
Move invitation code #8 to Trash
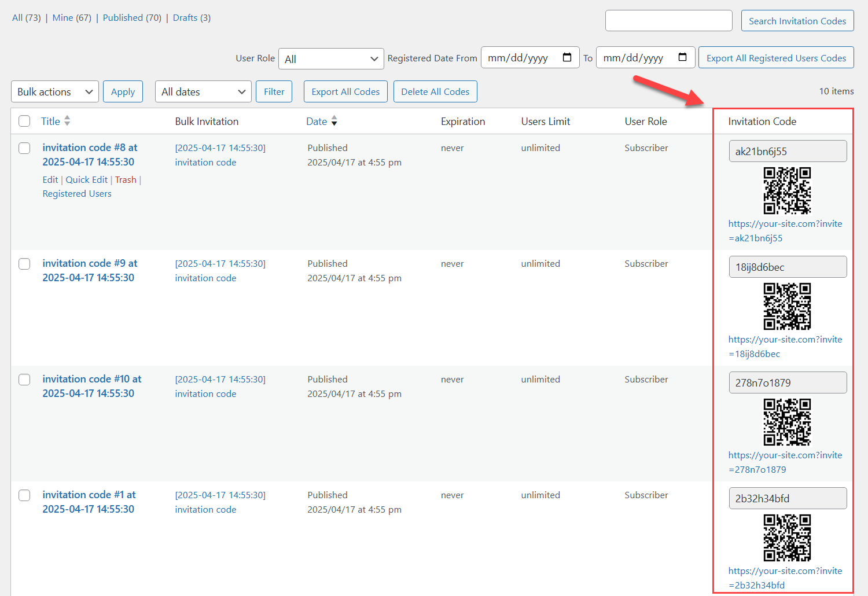[x=126, y=179]
